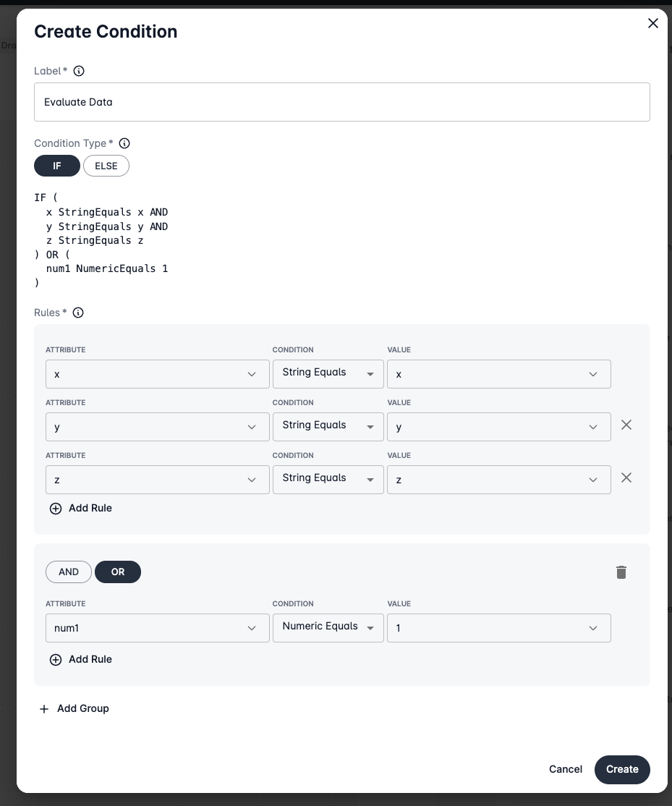Remove the z String Equals rule
Image resolution: width=672 pixels, height=806 pixels.
[626, 478]
